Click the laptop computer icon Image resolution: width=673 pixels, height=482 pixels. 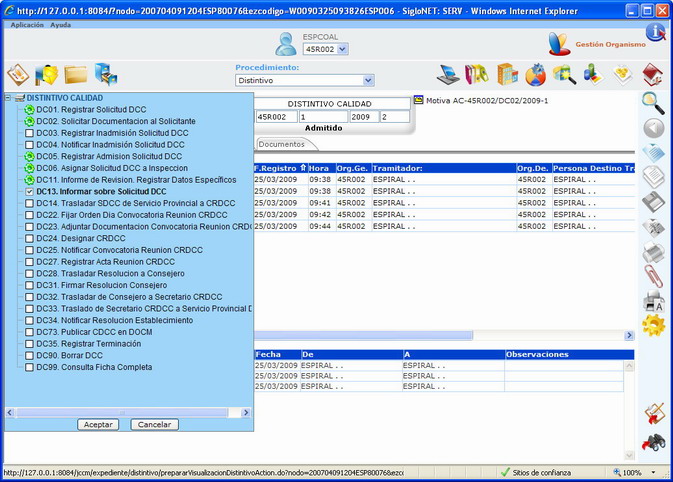tap(448, 75)
